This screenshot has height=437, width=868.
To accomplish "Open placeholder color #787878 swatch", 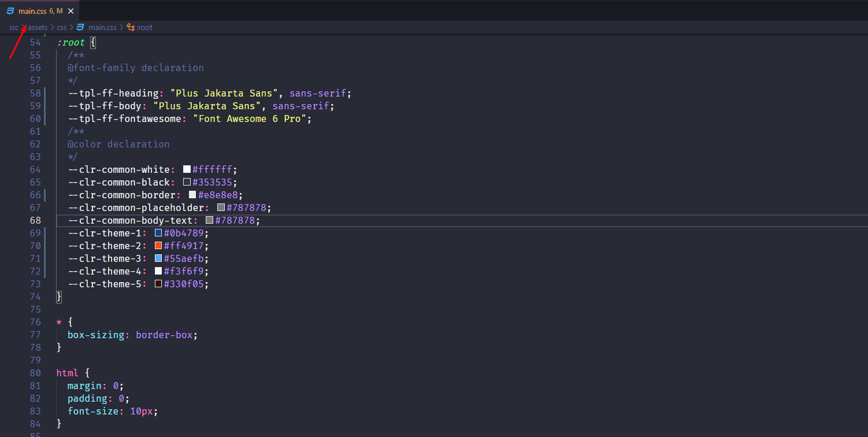I will coord(221,208).
